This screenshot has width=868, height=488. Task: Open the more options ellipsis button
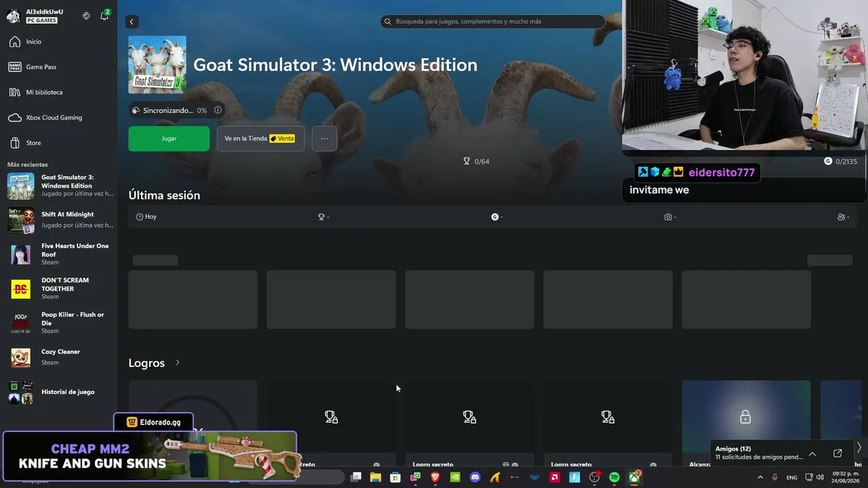[x=324, y=138]
